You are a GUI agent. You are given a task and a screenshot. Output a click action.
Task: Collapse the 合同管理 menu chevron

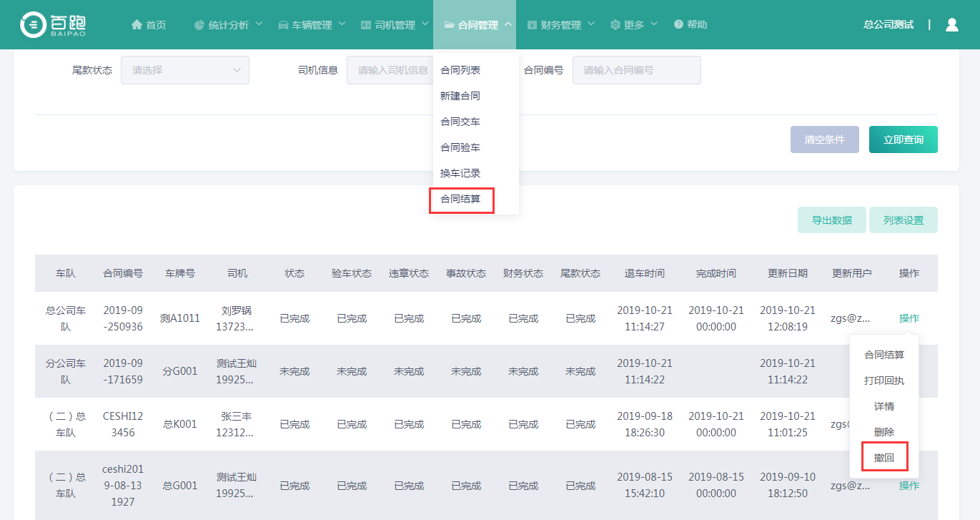click(x=508, y=24)
